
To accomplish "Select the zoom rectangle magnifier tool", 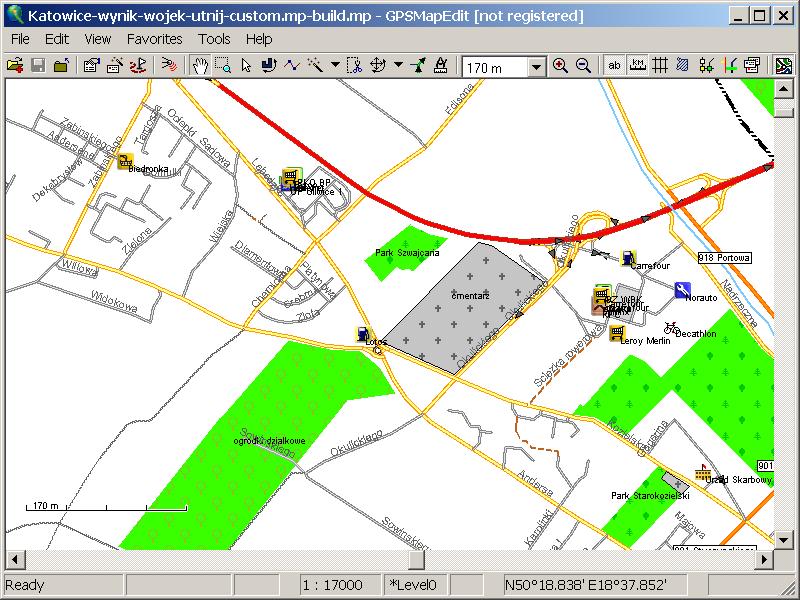I will pos(223,66).
